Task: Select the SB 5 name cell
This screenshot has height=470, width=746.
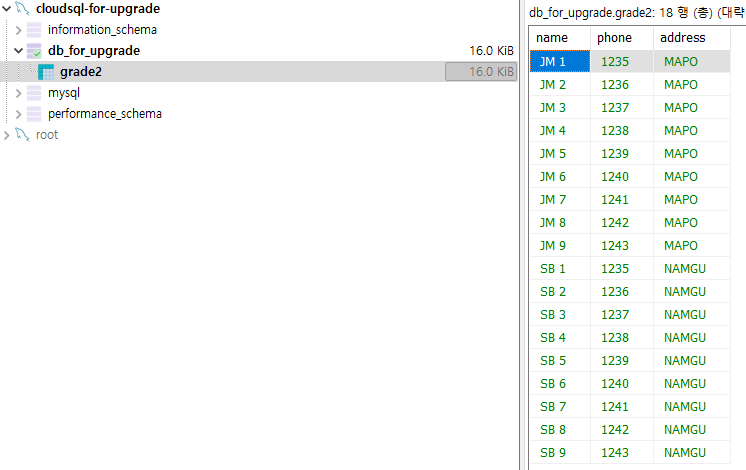Action: coord(560,361)
